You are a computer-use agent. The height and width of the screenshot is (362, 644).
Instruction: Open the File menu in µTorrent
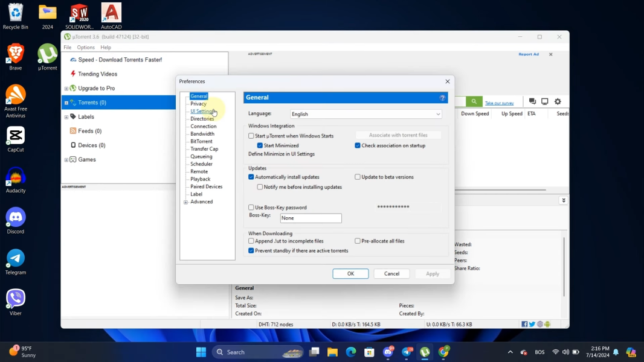pos(67,47)
